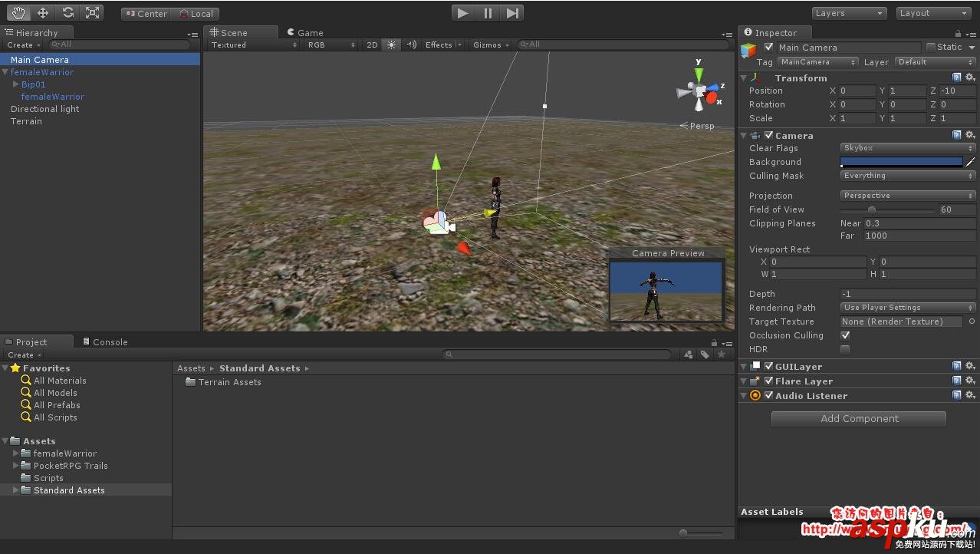Open the Clear Flags Skybox dropdown
Image resolution: width=980 pixels, height=554 pixels.
[907, 148]
